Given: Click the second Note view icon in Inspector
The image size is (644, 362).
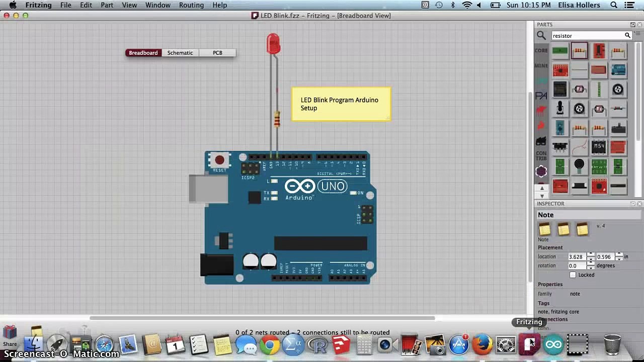Looking at the screenshot, I should (563, 230).
